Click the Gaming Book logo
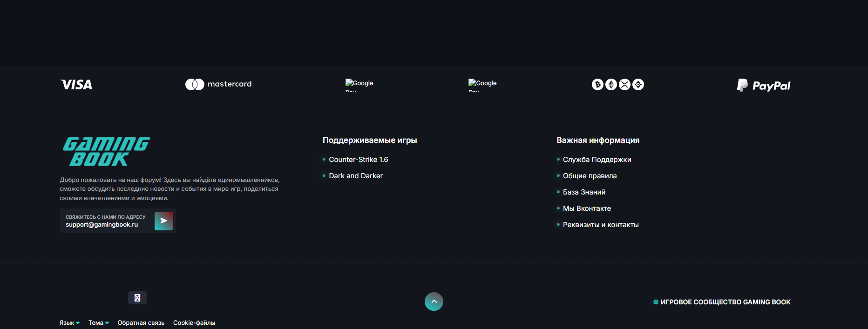Image resolution: width=868 pixels, height=329 pixels. (106, 151)
